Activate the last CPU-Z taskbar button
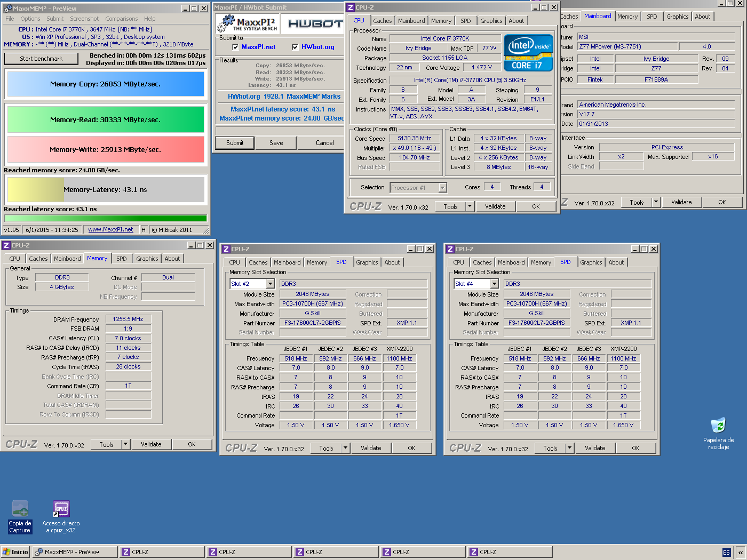This screenshot has width=747, height=560. coord(510,552)
